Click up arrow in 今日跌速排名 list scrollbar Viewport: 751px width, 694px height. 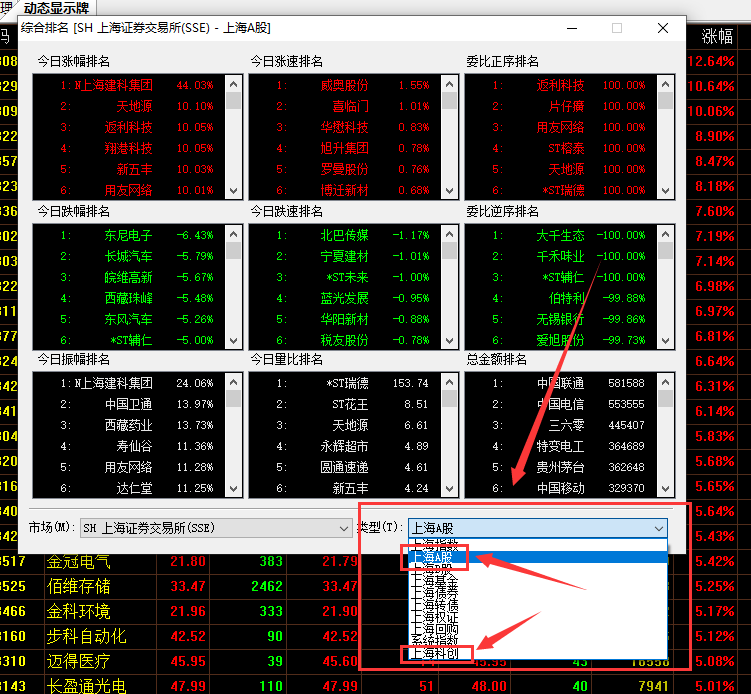(x=449, y=234)
